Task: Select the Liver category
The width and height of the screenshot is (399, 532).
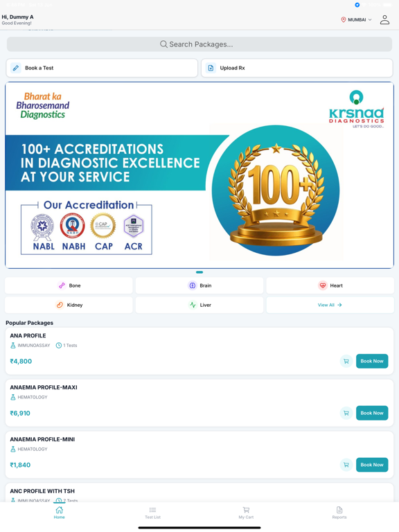Action: [199, 305]
